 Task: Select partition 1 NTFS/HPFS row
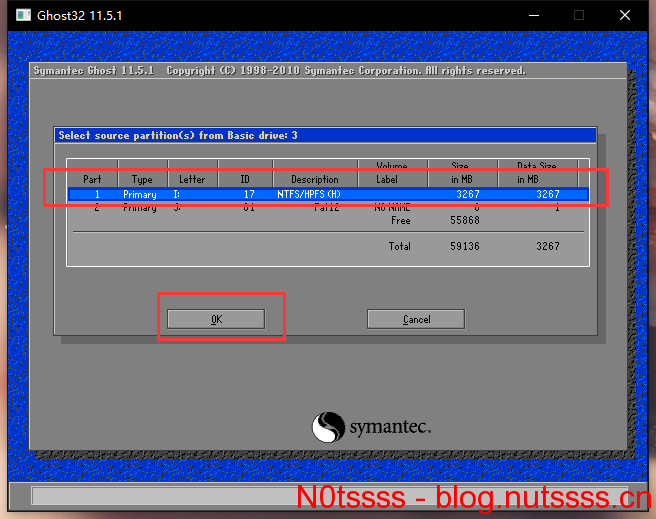(328, 194)
